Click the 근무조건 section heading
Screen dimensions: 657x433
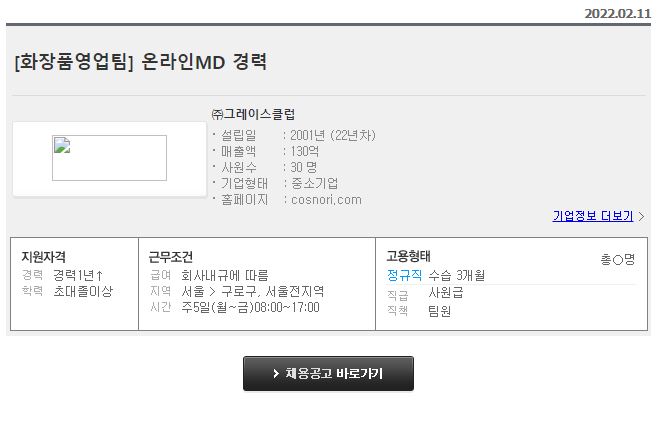point(171,257)
